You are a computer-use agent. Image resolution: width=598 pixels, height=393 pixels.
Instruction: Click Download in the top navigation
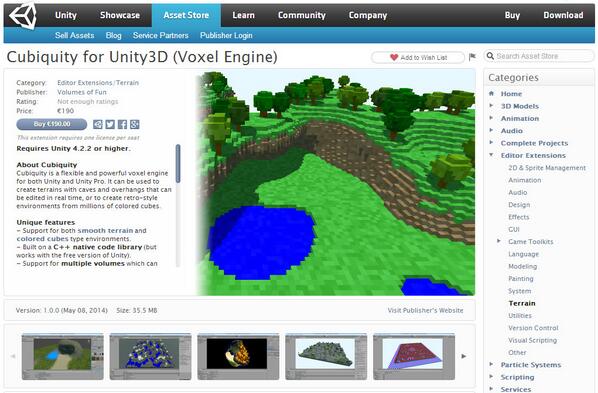pos(563,15)
